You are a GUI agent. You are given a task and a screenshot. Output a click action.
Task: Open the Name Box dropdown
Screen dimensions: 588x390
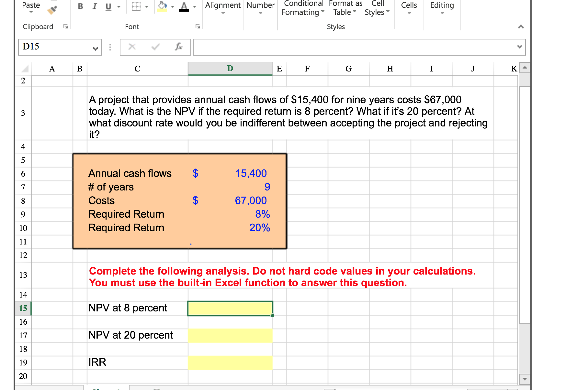click(x=96, y=49)
